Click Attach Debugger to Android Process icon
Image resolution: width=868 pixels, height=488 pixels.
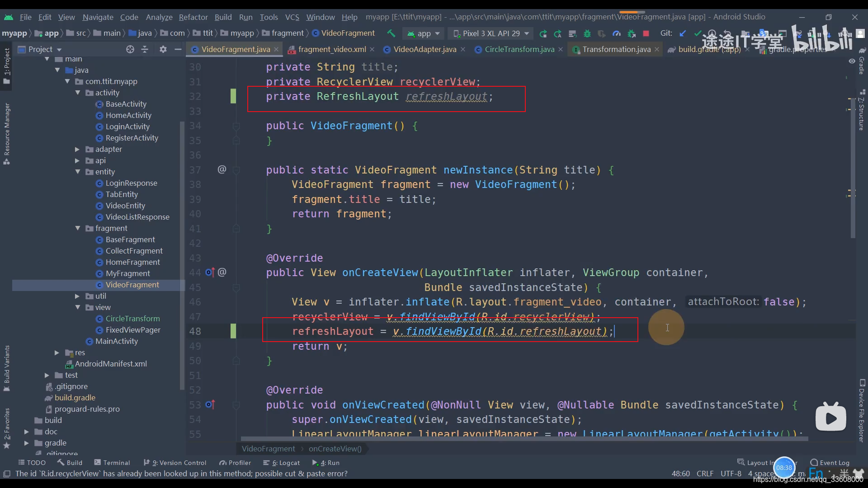click(632, 33)
